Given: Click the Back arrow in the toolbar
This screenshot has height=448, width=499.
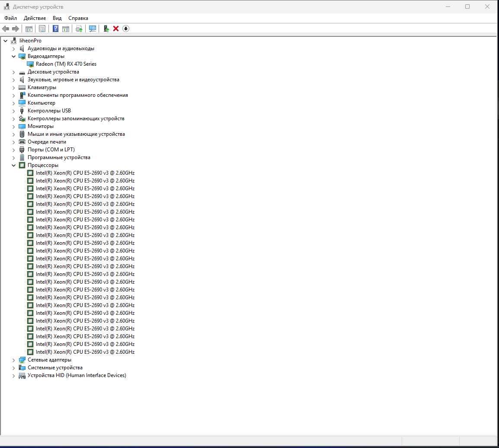Looking at the screenshot, I should (6, 29).
